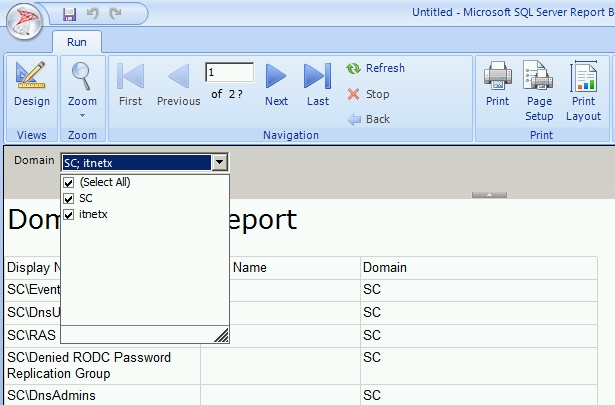Advance to the Next report page

click(x=277, y=84)
